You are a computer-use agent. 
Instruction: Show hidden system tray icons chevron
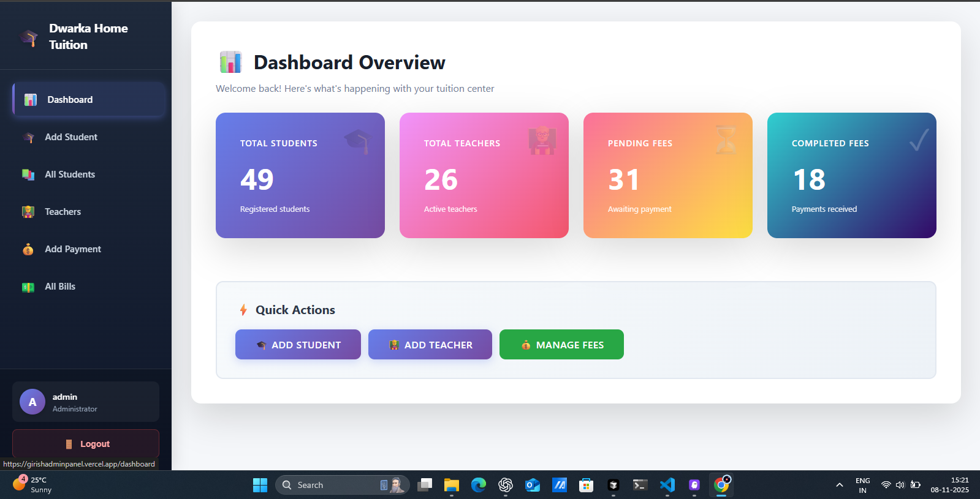pyautogui.click(x=839, y=485)
